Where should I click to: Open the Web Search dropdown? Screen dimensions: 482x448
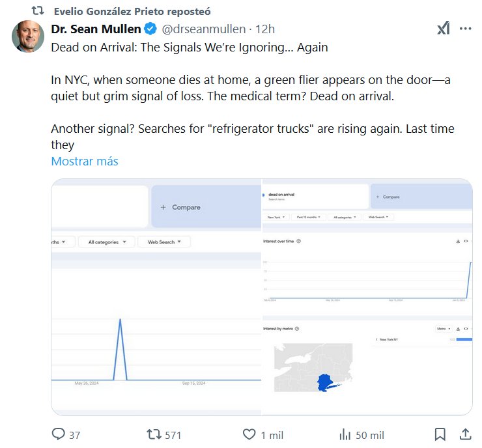pos(165,242)
